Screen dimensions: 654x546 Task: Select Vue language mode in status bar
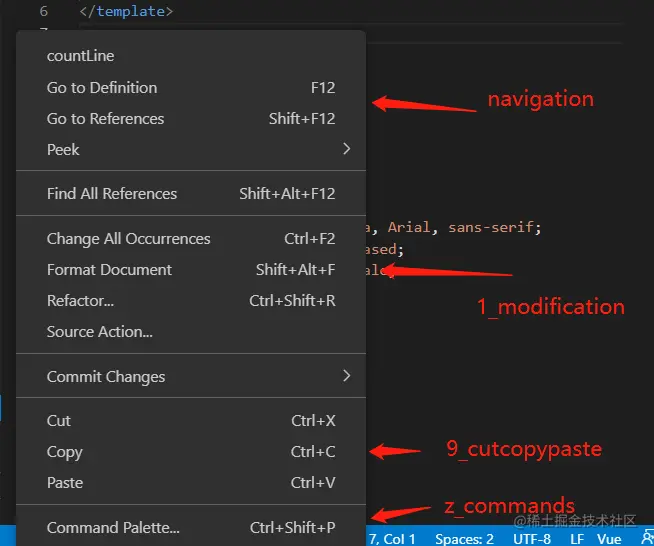coord(609,538)
